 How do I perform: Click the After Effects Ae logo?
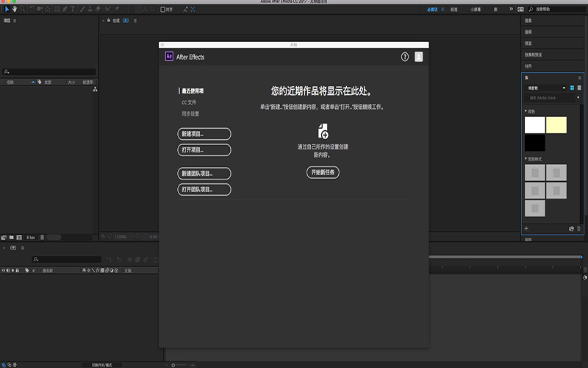pos(169,57)
